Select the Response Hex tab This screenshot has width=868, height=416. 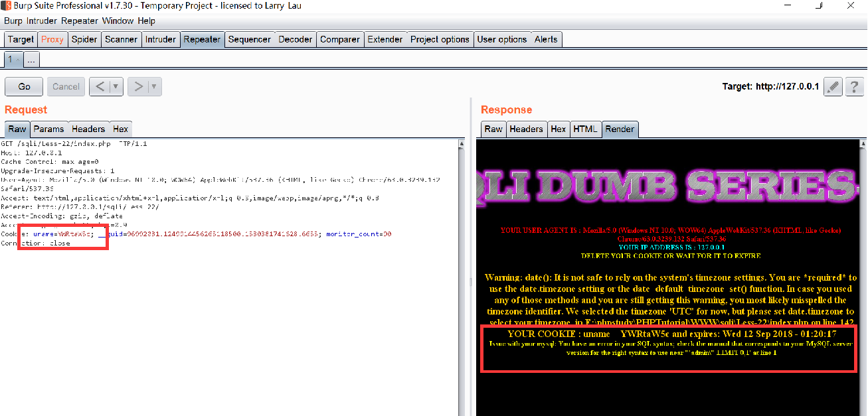point(559,129)
